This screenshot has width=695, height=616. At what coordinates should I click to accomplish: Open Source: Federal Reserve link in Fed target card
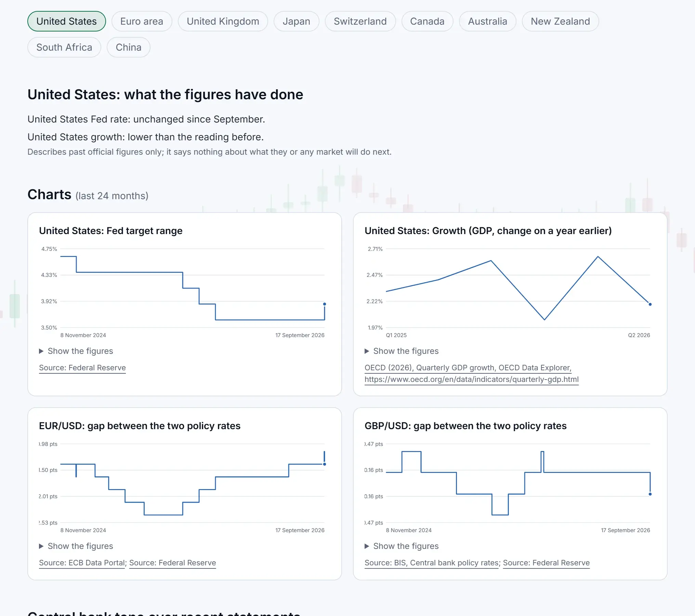(x=82, y=368)
